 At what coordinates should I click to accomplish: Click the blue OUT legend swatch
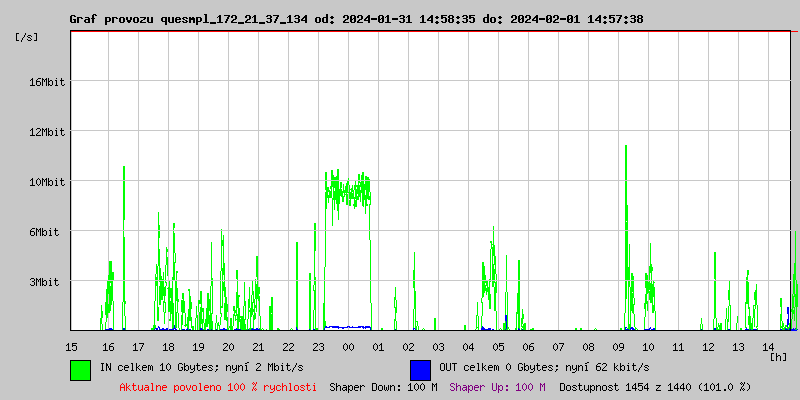click(420, 369)
